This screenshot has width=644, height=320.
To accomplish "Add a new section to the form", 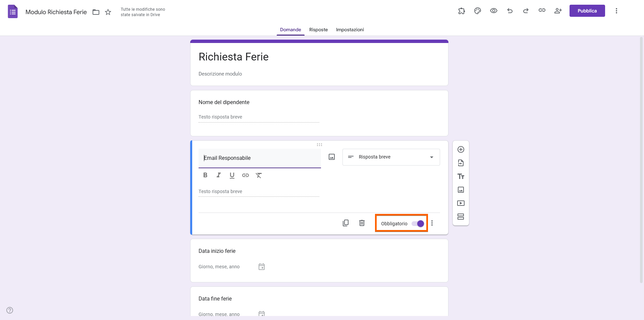I will pos(461,217).
